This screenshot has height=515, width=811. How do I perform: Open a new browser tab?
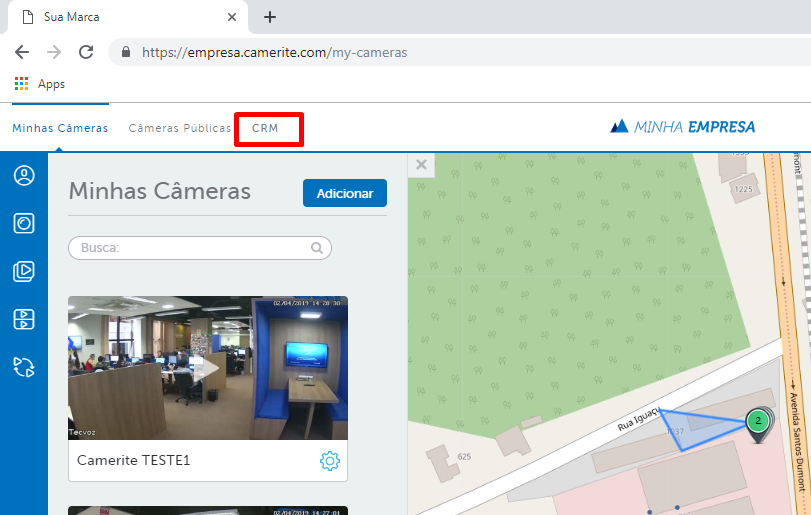[x=269, y=17]
